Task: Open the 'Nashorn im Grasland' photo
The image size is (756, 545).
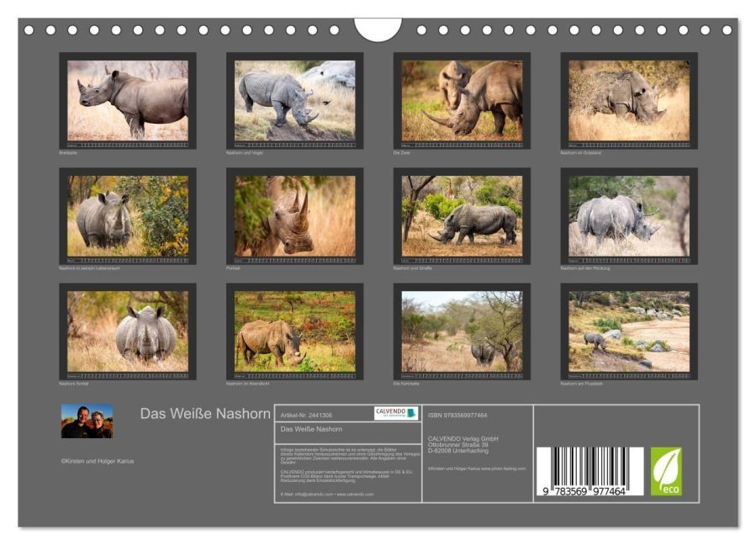Action: pos(629,100)
